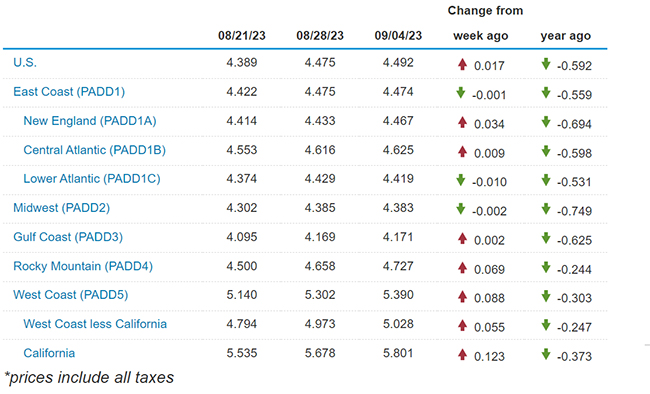The height and width of the screenshot is (394, 650).
Task: Click the 09/04/23 column header
Action: click(x=398, y=36)
